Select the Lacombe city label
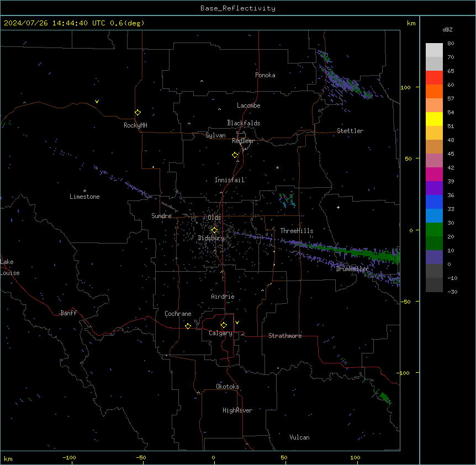 [248, 105]
